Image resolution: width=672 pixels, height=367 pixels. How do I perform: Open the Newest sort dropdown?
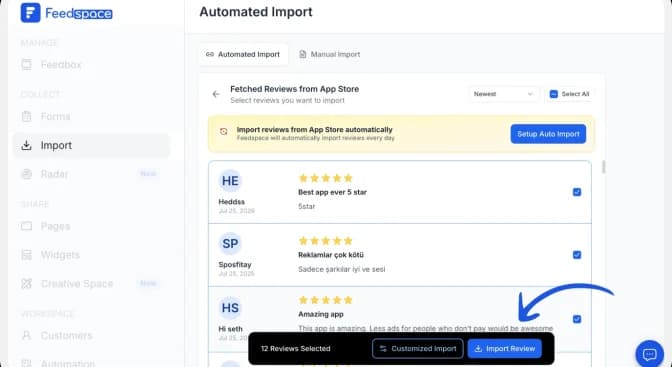coord(504,94)
